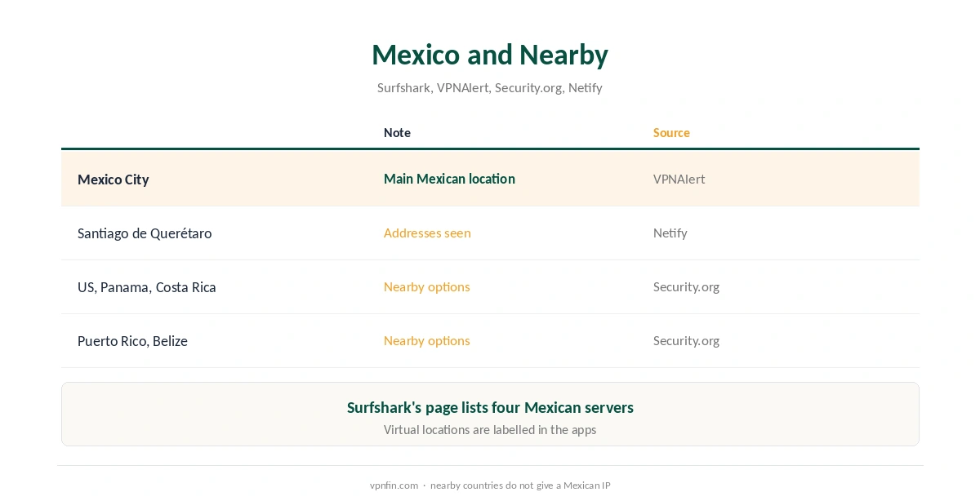Click the 'VPNAlert' source cell
Screen dimensions: 980x501
679,179
